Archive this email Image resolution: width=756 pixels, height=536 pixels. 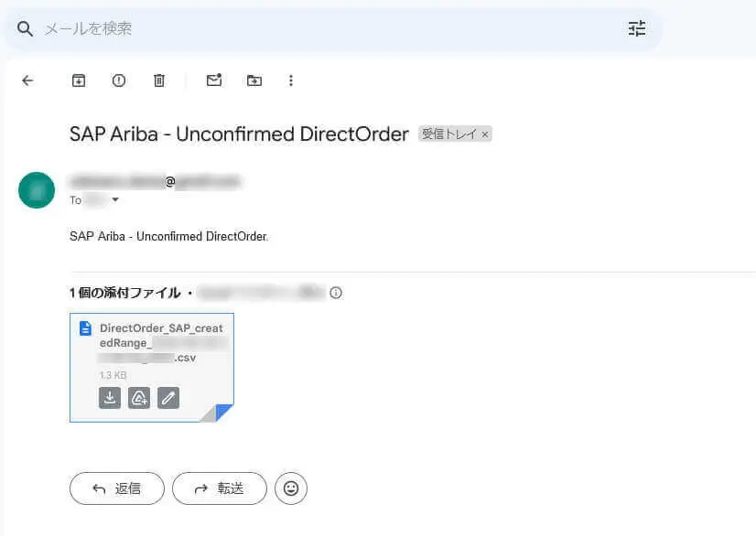point(79,80)
